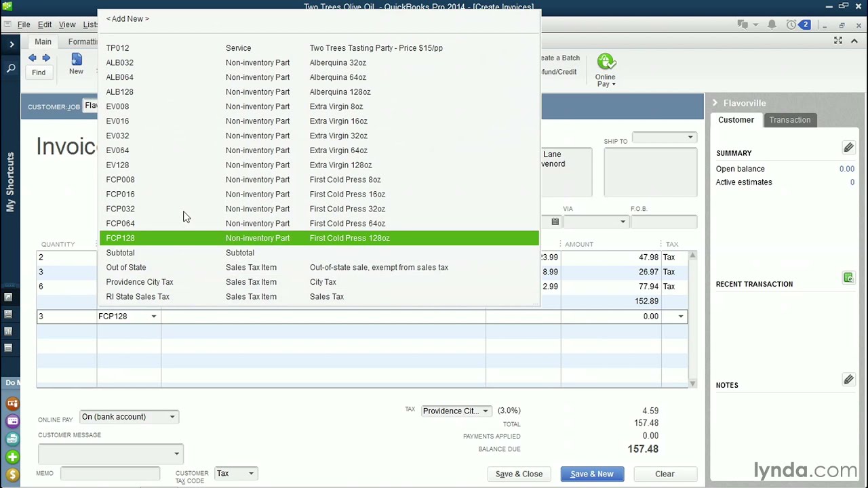The width and height of the screenshot is (868, 488).
Task: Choose Add New in item list
Action: pos(127,19)
